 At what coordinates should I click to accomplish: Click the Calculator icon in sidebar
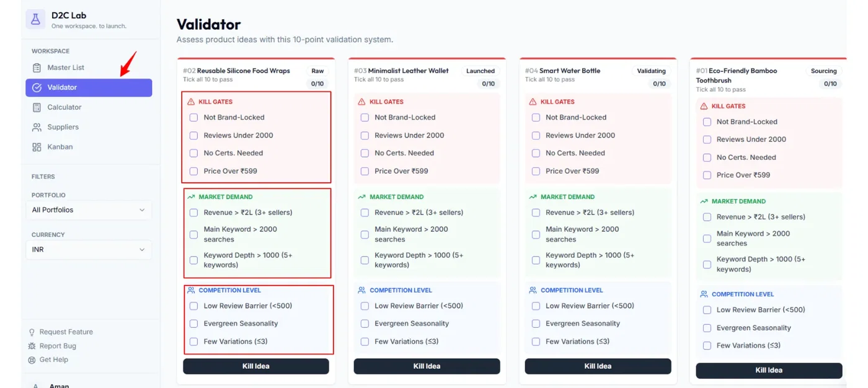[37, 107]
